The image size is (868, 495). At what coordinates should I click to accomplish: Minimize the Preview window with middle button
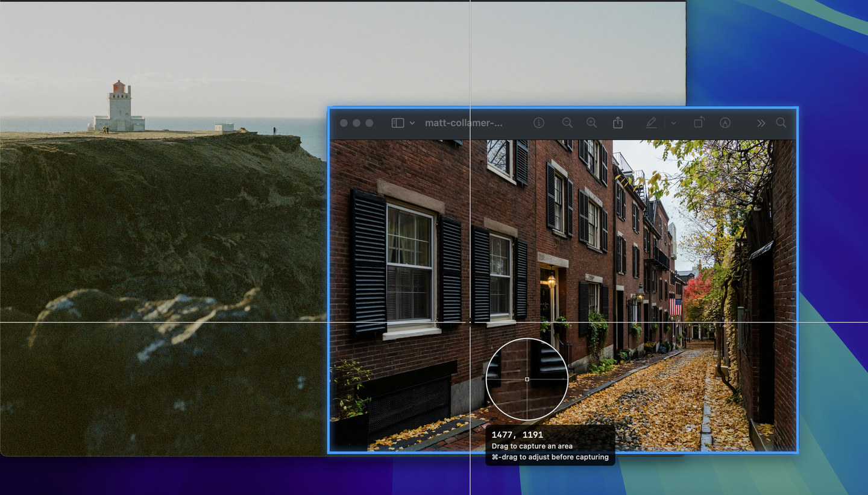pos(356,123)
